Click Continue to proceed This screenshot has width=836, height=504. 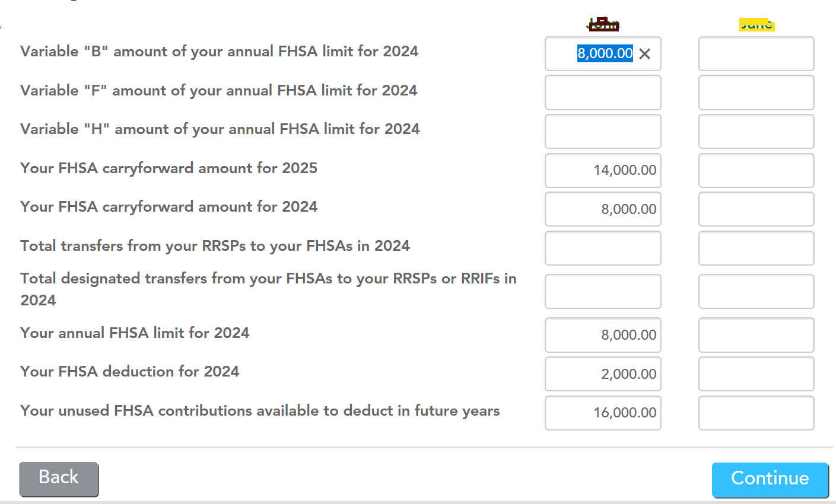point(770,479)
